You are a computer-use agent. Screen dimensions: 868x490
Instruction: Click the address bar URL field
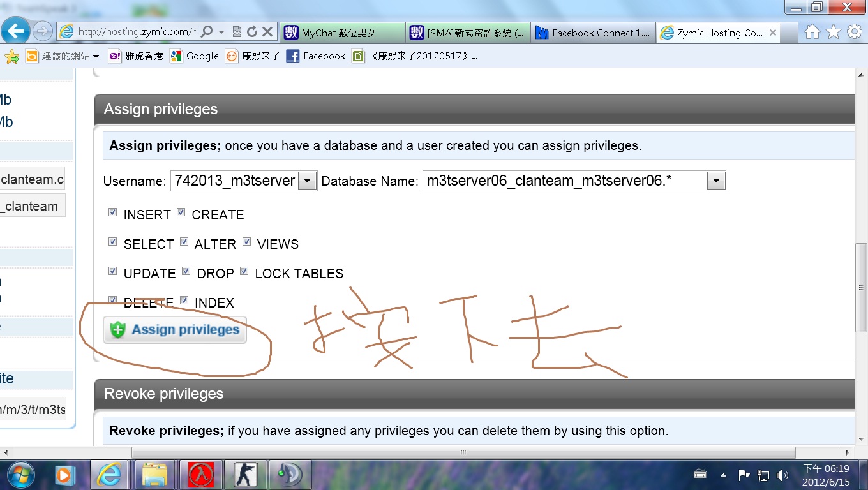[136, 31]
